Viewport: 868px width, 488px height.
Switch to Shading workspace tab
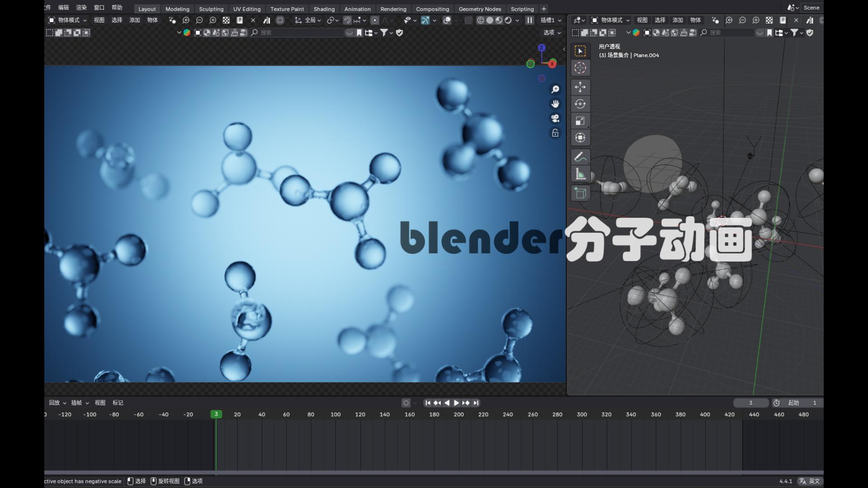[324, 9]
